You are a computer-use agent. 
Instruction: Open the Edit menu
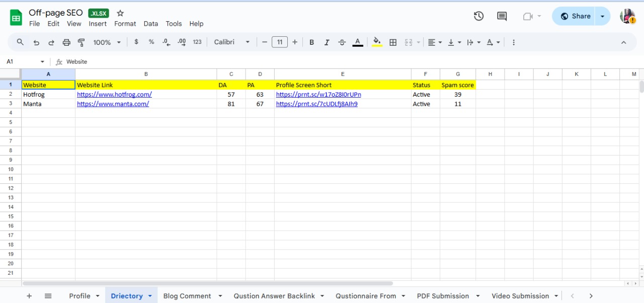[53, 24]
